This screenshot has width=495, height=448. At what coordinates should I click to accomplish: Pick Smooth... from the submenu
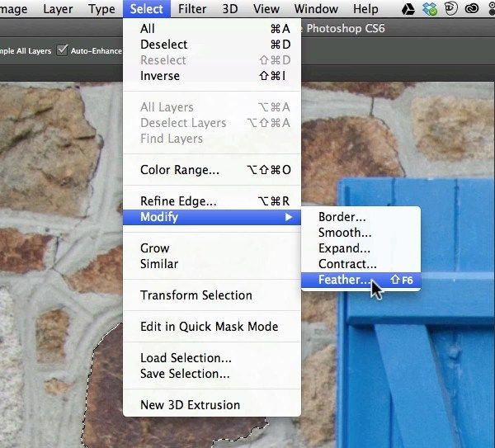[344, 233]
